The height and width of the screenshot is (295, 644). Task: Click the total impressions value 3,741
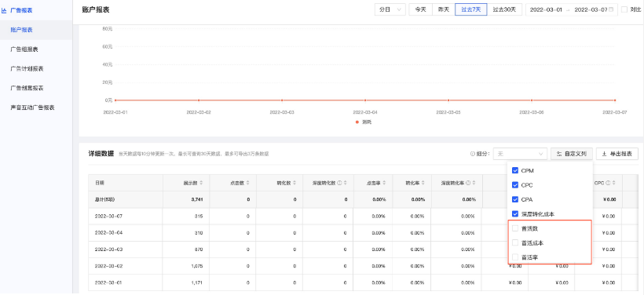click(198, 199)
